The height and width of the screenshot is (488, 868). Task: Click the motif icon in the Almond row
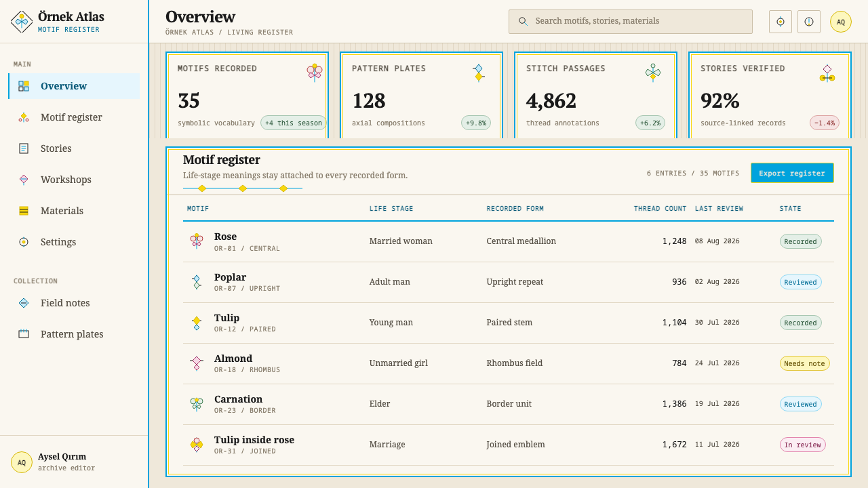(197, 363)
